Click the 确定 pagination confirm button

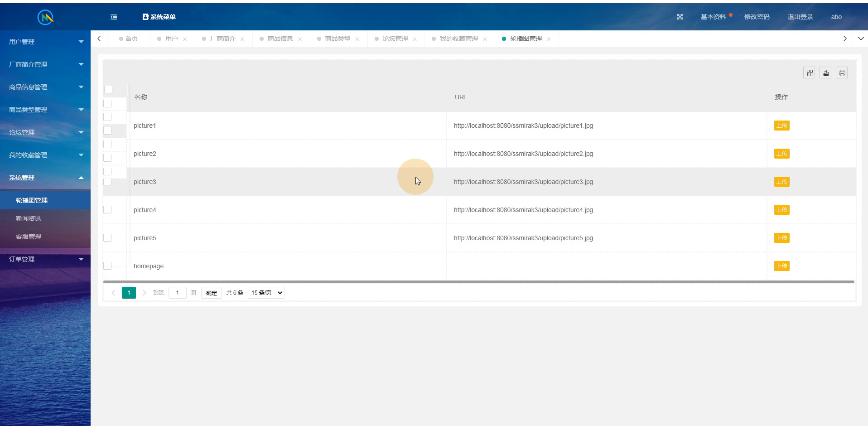point(212,293)
